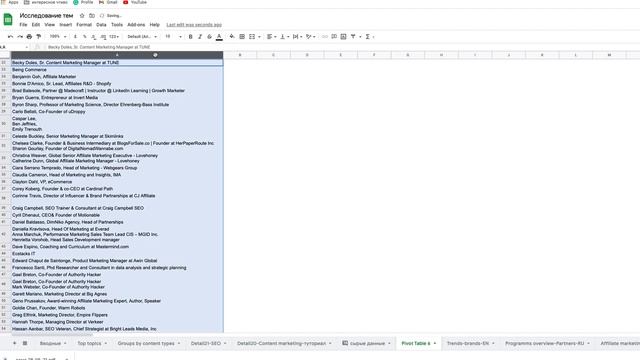Open the View menu

49,25
